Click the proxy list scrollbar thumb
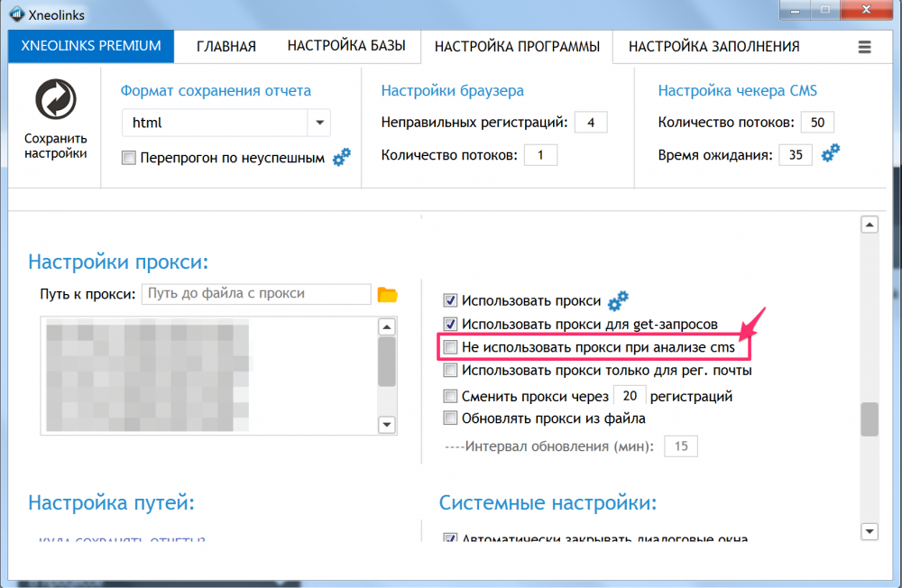Image resolution: width=902 pixels, height=588 pixels. (387, 362)
